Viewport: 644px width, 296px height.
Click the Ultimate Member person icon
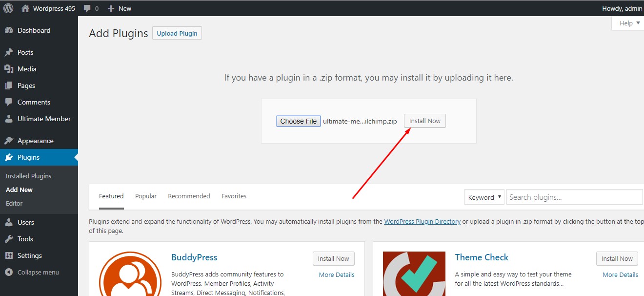click(9, 119)
